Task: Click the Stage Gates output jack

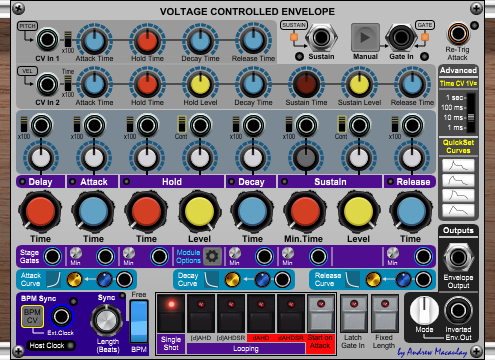Action: (52, 257)
